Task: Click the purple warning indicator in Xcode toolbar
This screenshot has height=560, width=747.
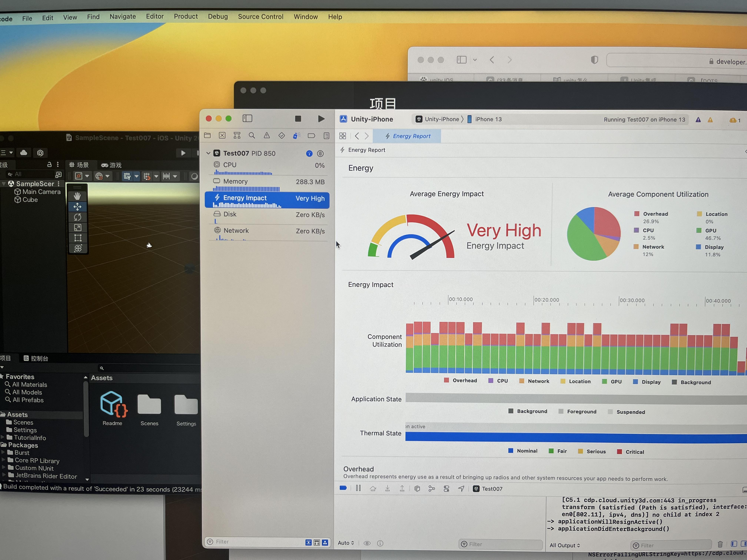Action: pyautogui.click(x=698, y=120)
